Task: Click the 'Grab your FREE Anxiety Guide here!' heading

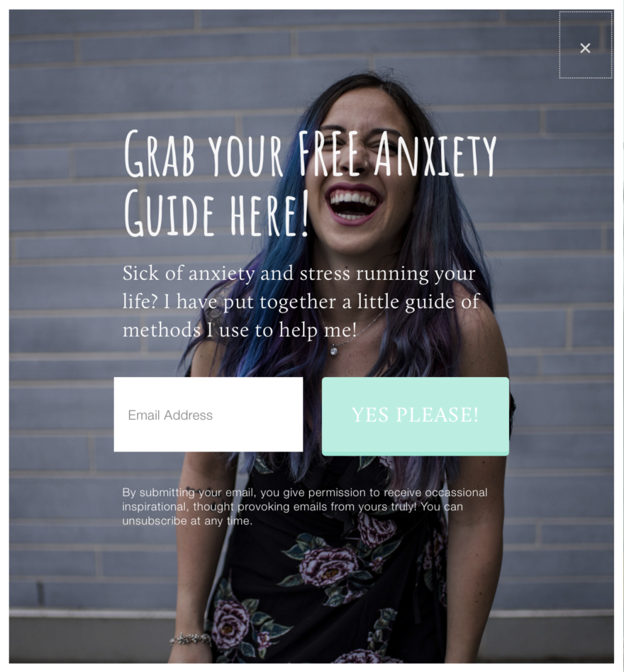Action: coord(309,183)
